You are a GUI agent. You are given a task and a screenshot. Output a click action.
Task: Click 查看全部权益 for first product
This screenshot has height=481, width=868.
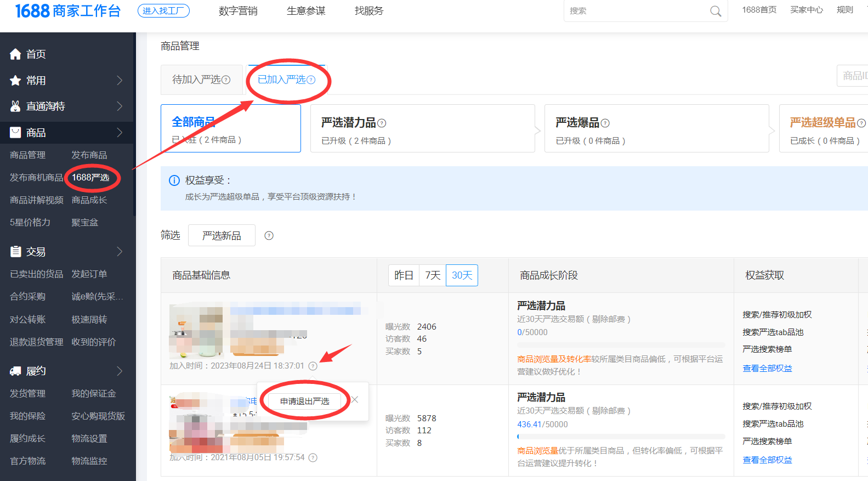(767, 369)
